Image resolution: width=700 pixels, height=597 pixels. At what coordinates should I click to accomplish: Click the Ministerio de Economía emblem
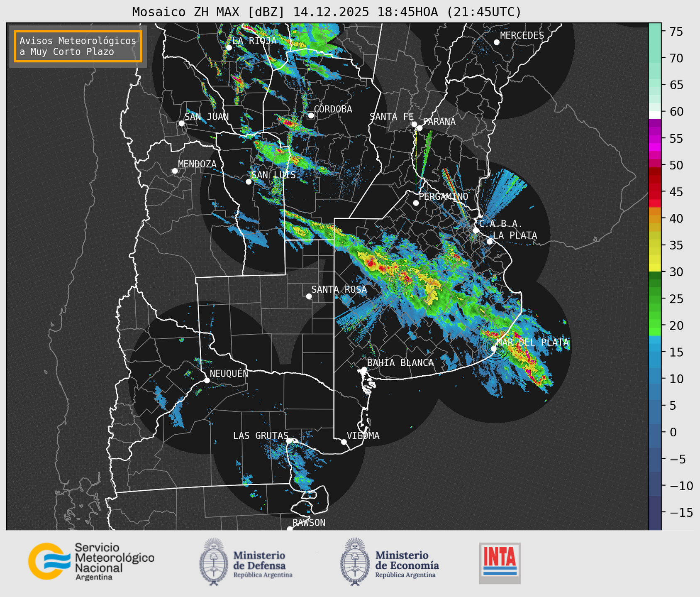point(355,562)
